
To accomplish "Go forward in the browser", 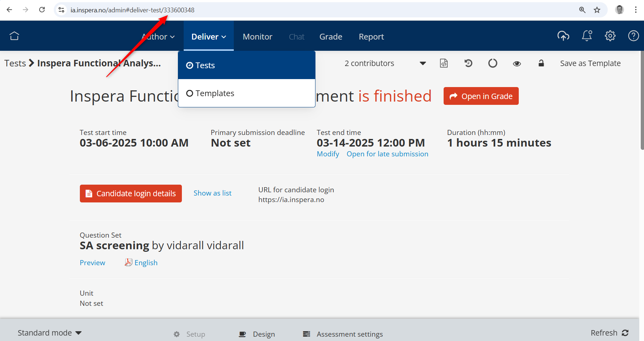I will [25, 10].
